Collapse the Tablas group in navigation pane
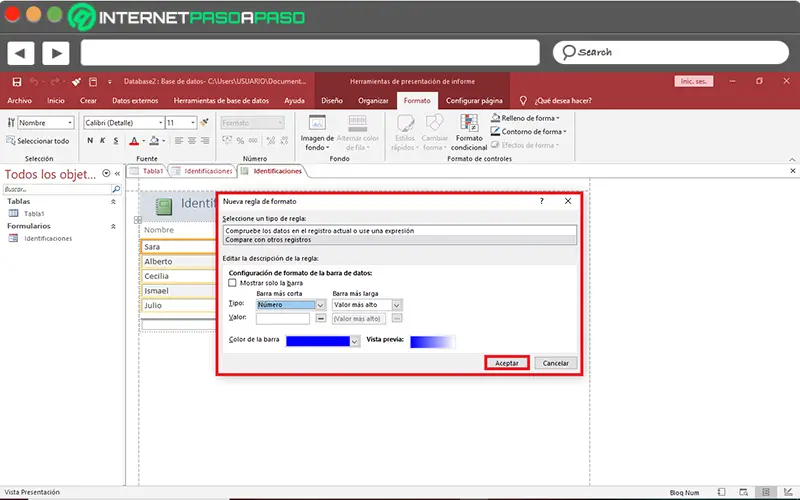The width and height of the screenshot is (800, 500). [x=113, y=202]
